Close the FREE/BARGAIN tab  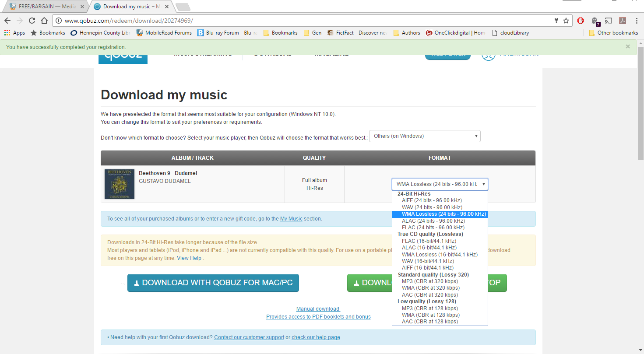click(x=82, y=7)
